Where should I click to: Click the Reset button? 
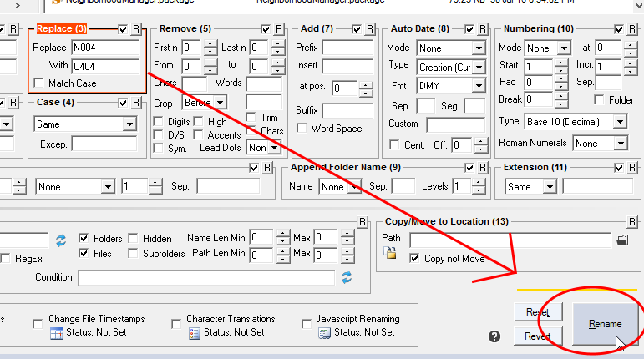point(538,312)
